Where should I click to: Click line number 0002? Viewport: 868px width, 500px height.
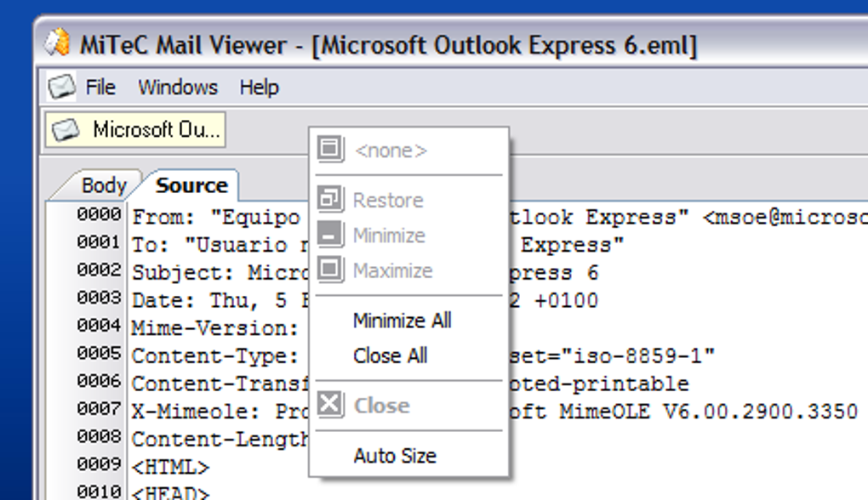[99, 270]
